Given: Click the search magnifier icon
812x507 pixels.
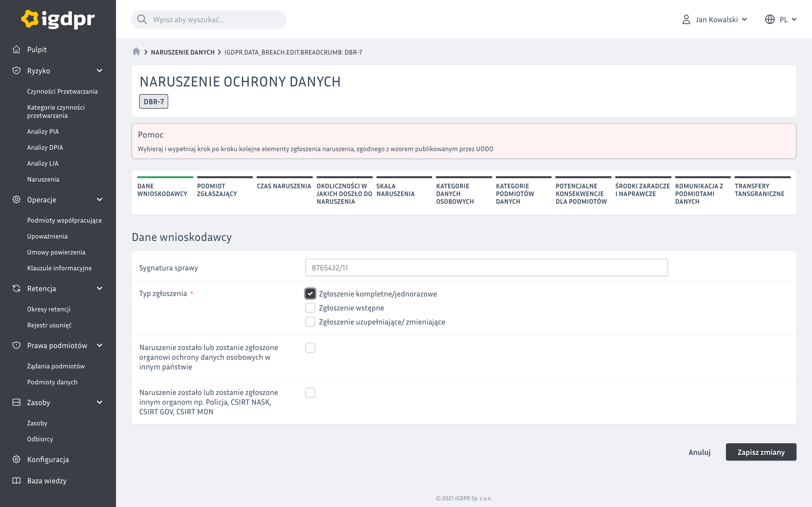Looking at the screenshot, I should coord(142,20).
